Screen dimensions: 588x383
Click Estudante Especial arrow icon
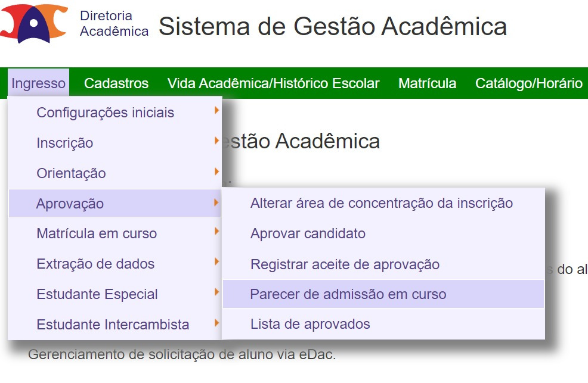tap(216, 292)
